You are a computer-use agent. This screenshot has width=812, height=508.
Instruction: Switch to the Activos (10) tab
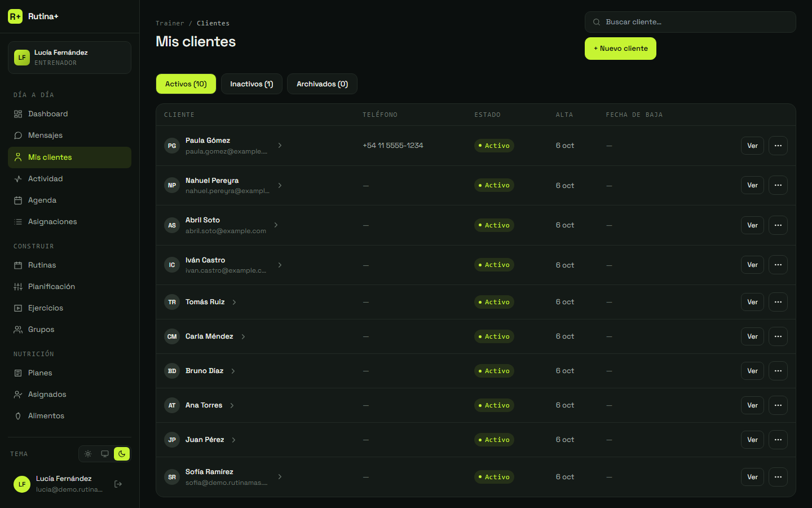(x=186, y=84)
